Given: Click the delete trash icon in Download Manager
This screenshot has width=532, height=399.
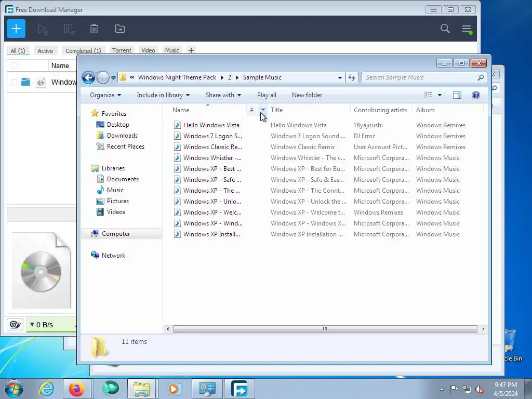Looking at the screenshot, I should click(94, 29).
